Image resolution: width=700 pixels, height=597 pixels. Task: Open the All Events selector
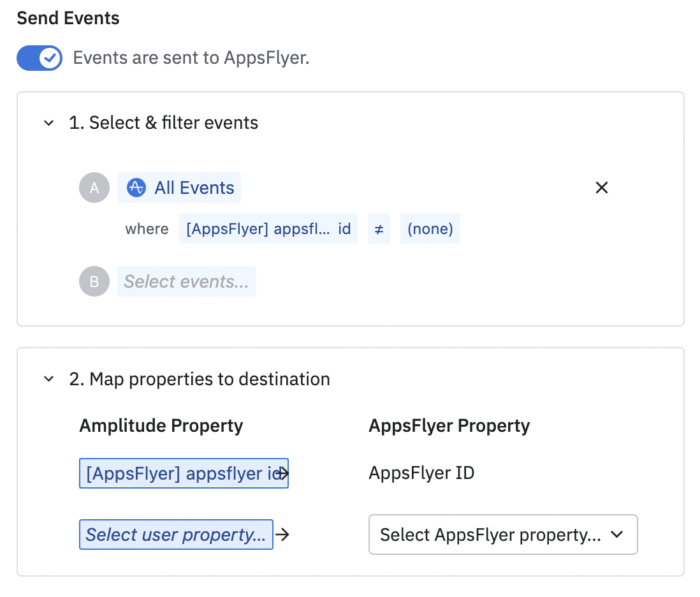[x=194, y=188]
